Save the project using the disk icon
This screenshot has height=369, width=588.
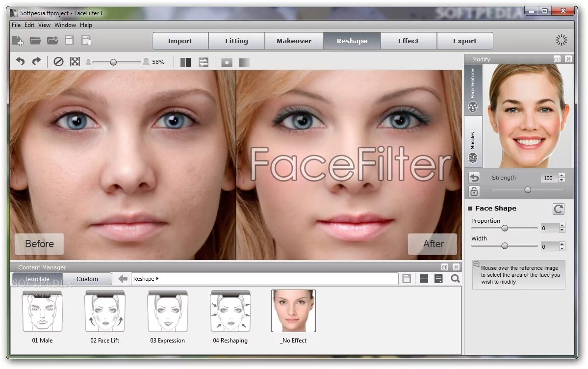point(69,40)
